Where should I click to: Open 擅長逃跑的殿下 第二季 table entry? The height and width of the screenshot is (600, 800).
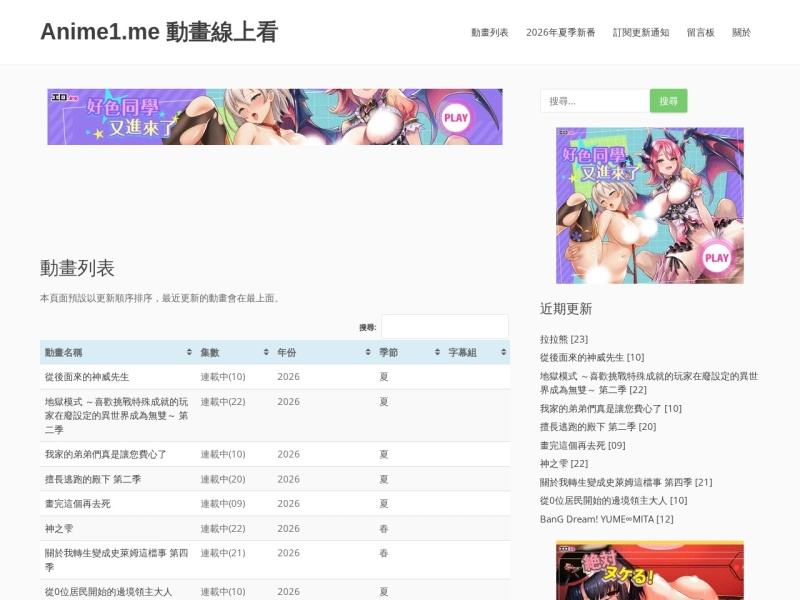coord(93,479)
